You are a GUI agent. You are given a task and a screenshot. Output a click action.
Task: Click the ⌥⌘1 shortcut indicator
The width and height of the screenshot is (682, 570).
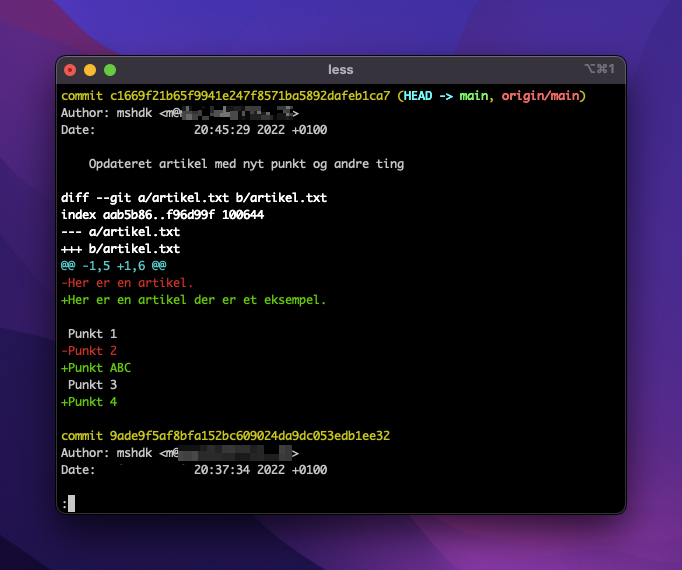coord(599,69)
